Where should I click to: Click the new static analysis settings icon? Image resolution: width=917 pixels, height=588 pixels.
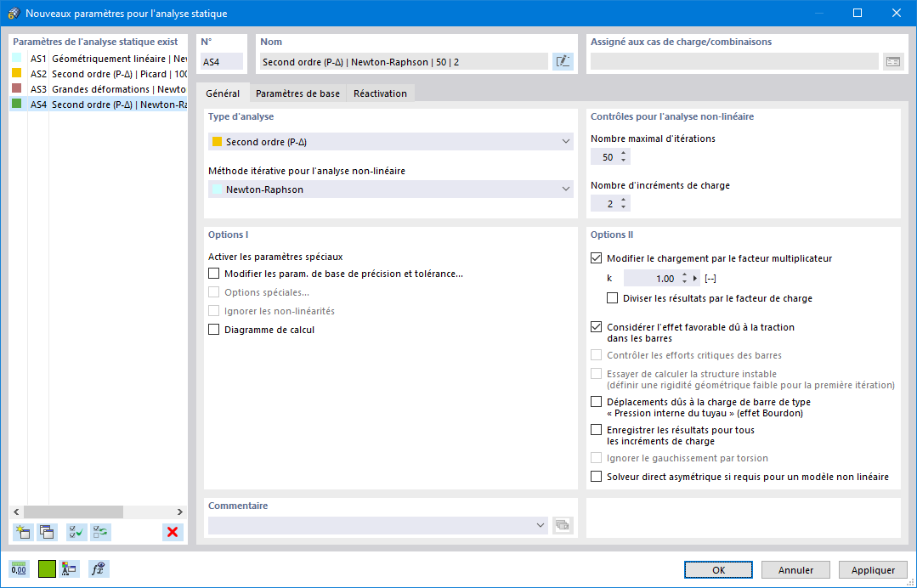(x=23, y=532)
